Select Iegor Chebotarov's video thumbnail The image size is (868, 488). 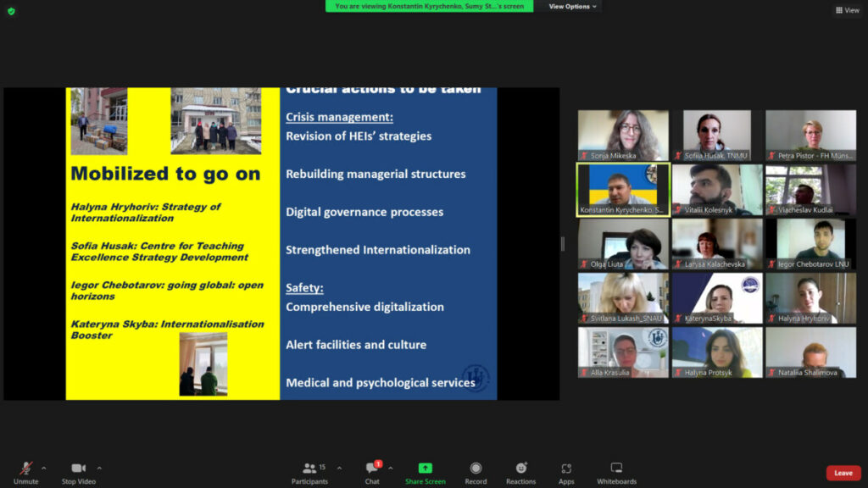[810, 244]
